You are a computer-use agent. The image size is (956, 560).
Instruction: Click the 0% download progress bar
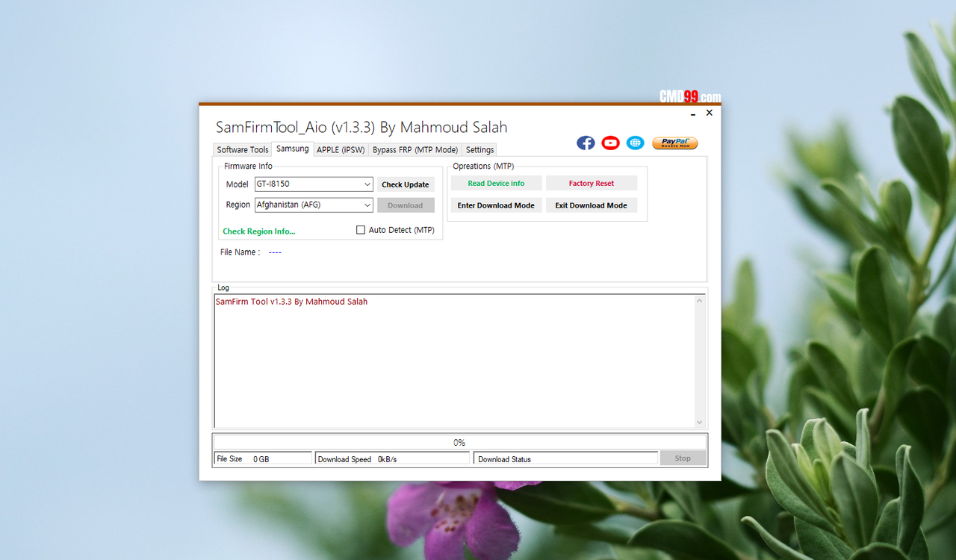[459, 443]
